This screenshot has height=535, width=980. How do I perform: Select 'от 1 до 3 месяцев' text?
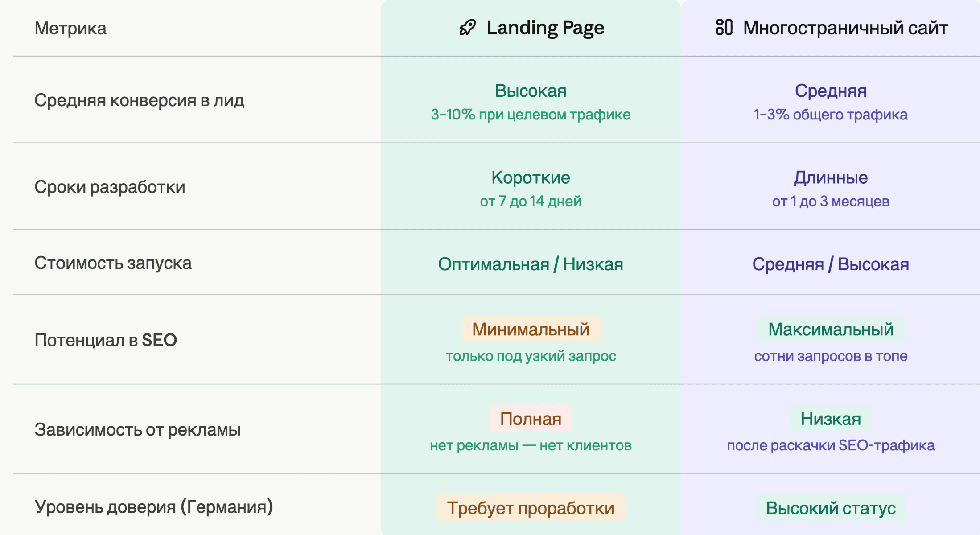point(831,202)
